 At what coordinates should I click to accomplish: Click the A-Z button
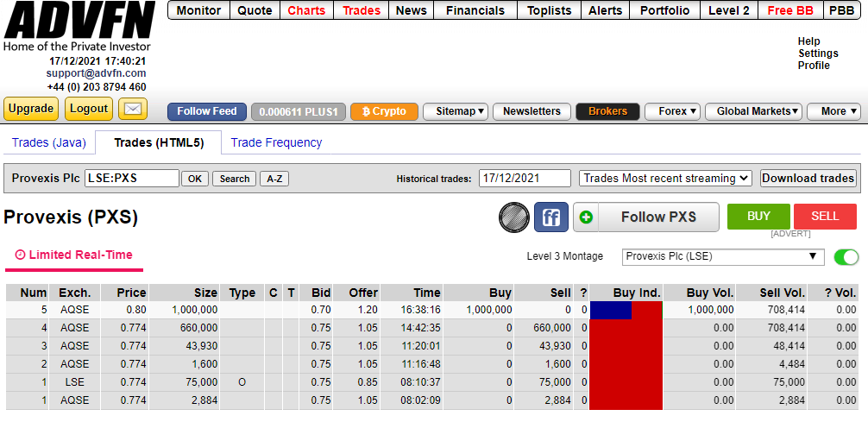pos(274,179)
